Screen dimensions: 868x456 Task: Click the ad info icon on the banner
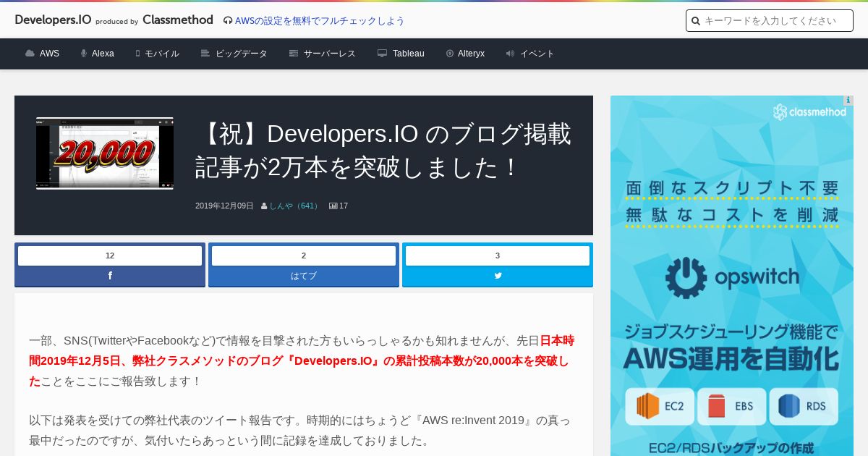click(848, 101)
